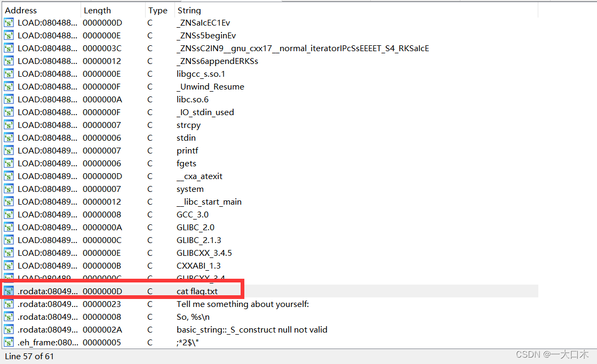Click the string icon beside __libc_start_main

pos(9,201)
